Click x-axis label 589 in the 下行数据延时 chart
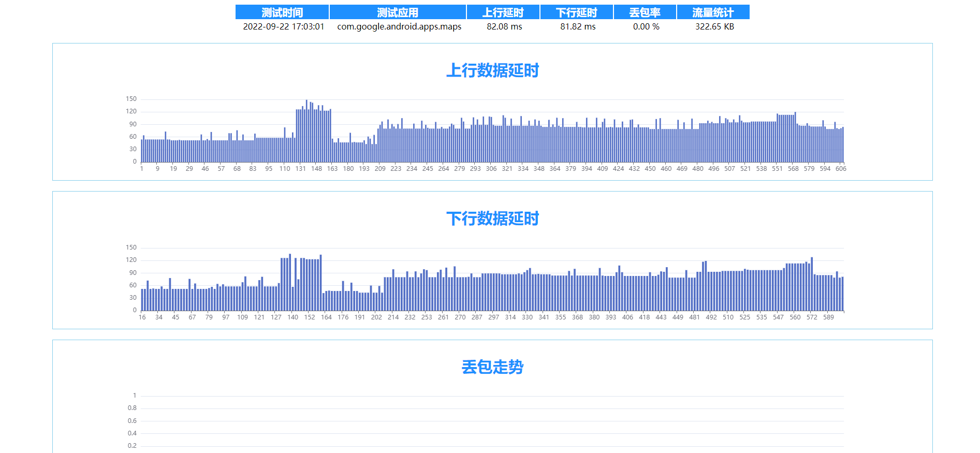Viewport: 980px width, 453px height. pos(828,317)
